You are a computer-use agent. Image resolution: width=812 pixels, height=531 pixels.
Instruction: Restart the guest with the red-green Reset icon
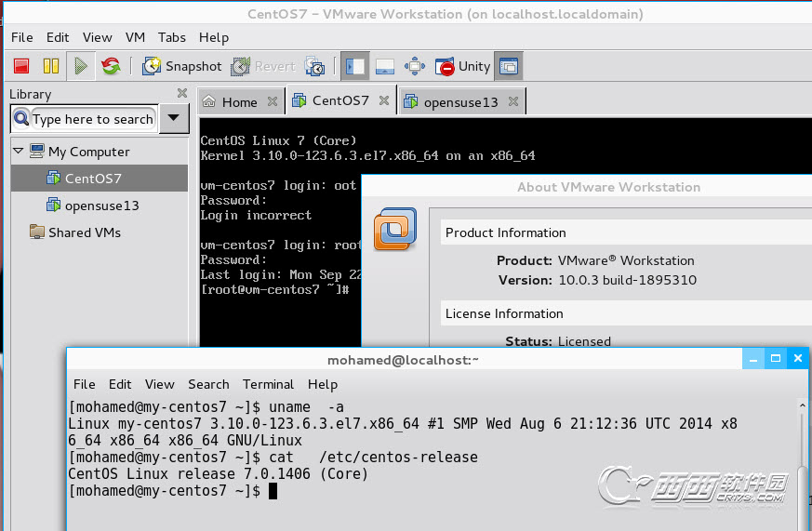pyautogui.click(x=111, y=66)
